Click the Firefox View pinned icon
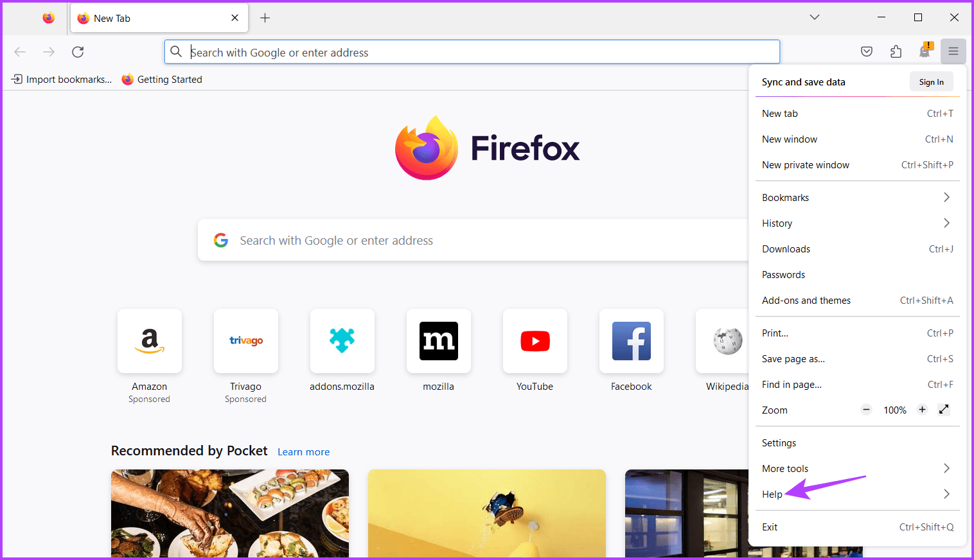Viewport: 974px width, 560px height. tap(49, 18)
